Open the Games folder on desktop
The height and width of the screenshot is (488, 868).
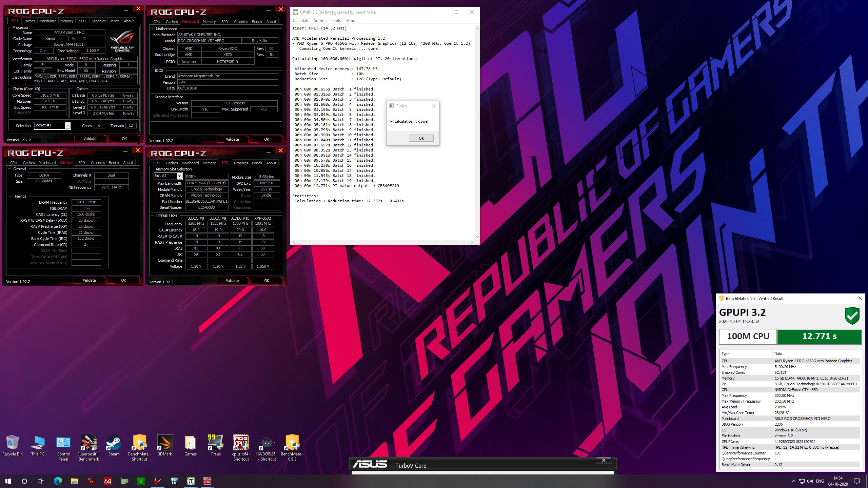190,446
